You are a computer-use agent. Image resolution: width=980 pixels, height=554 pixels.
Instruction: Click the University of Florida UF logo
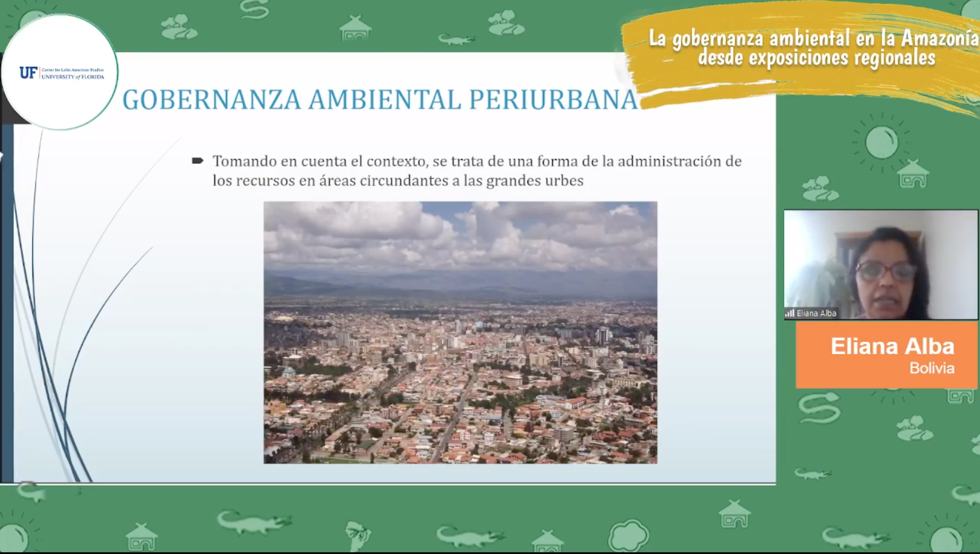29,73
